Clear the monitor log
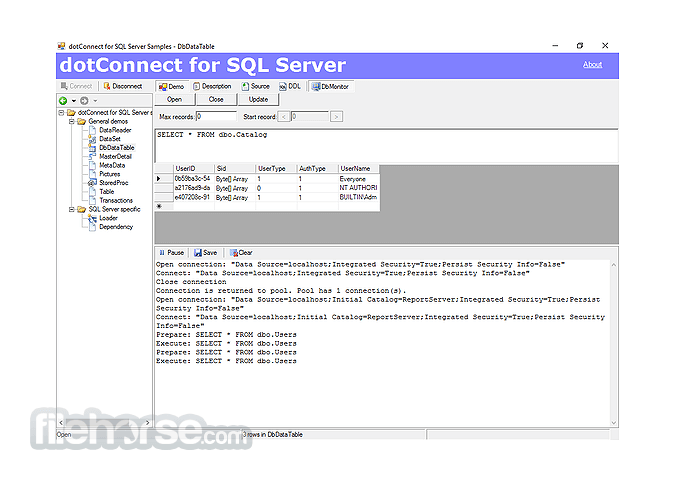The height and width of the screenshot is (480, 676). coord(241,253)
